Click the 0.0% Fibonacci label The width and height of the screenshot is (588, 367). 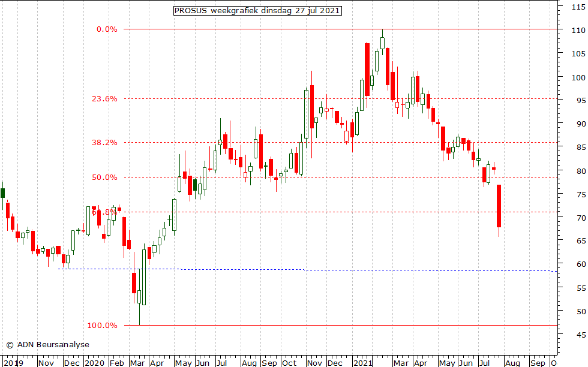[107, 29]
